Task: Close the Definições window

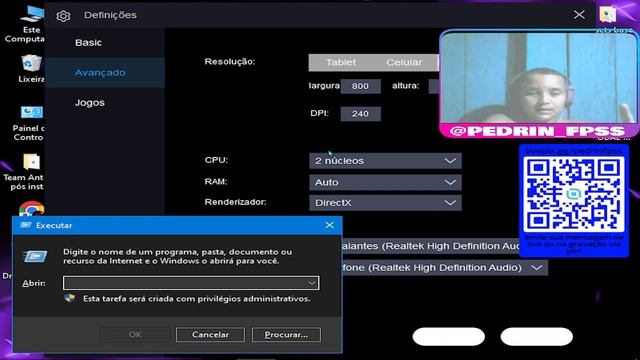Action: click(579, 15)
